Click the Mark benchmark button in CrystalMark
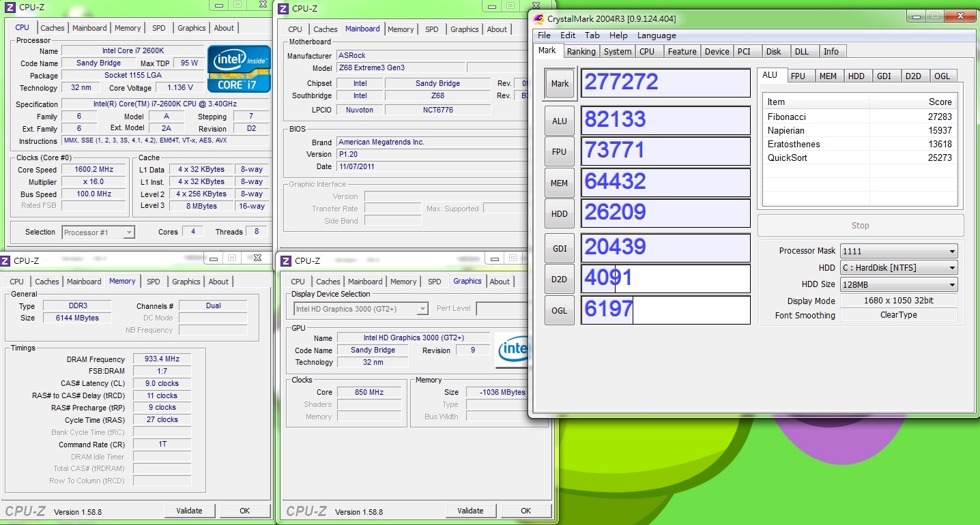This screenshot has height=525, width=980. point(560,83)
